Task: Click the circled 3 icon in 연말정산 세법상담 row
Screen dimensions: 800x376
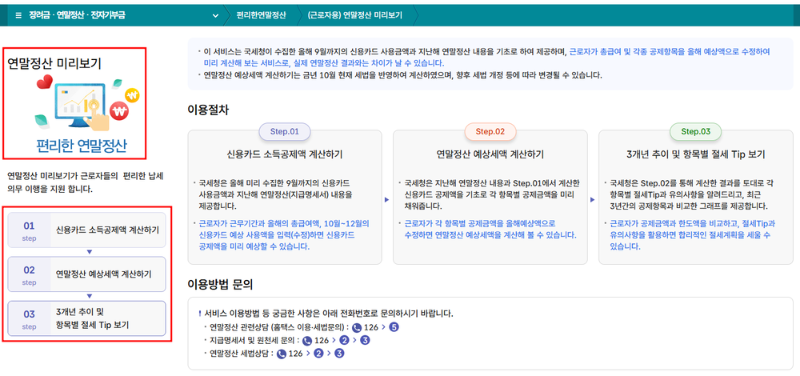Action: (x=340, y=353)
